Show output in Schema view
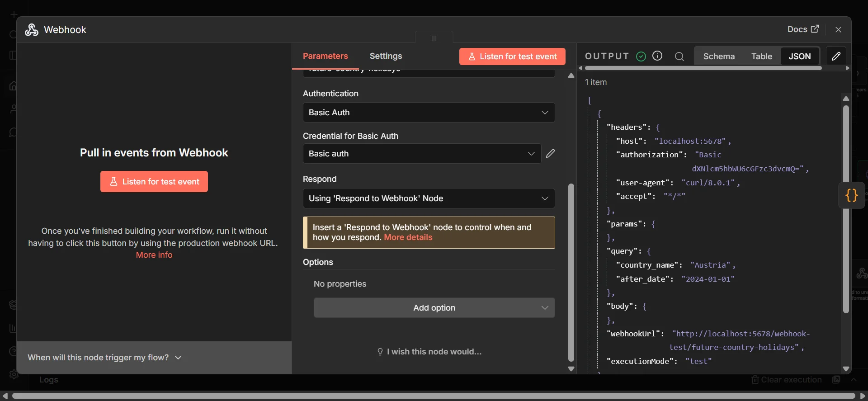Image resolution: width=868 pixels, height=401 pixels. (719, 56)
